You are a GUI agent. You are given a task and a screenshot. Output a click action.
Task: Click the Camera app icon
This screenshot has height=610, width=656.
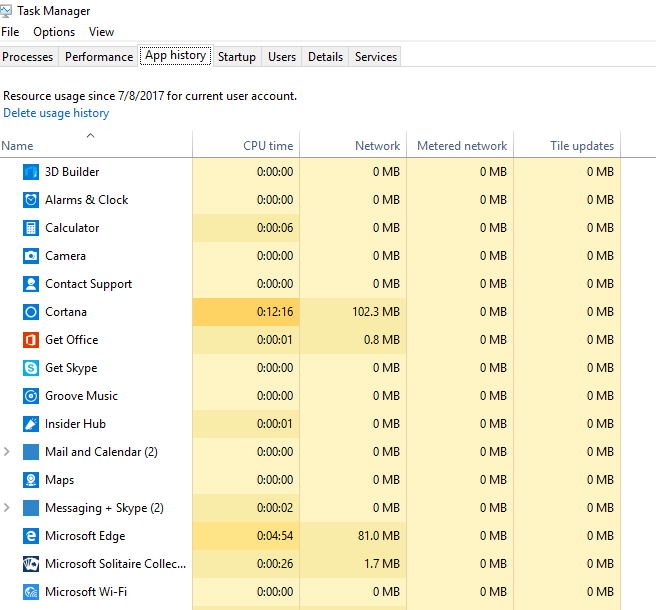click(31, 256)
